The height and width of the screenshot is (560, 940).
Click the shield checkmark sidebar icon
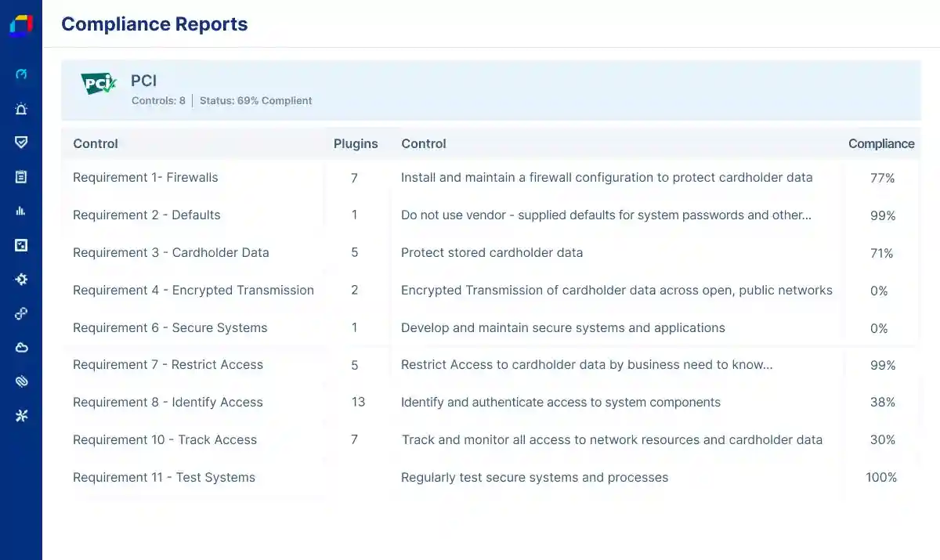21,143
